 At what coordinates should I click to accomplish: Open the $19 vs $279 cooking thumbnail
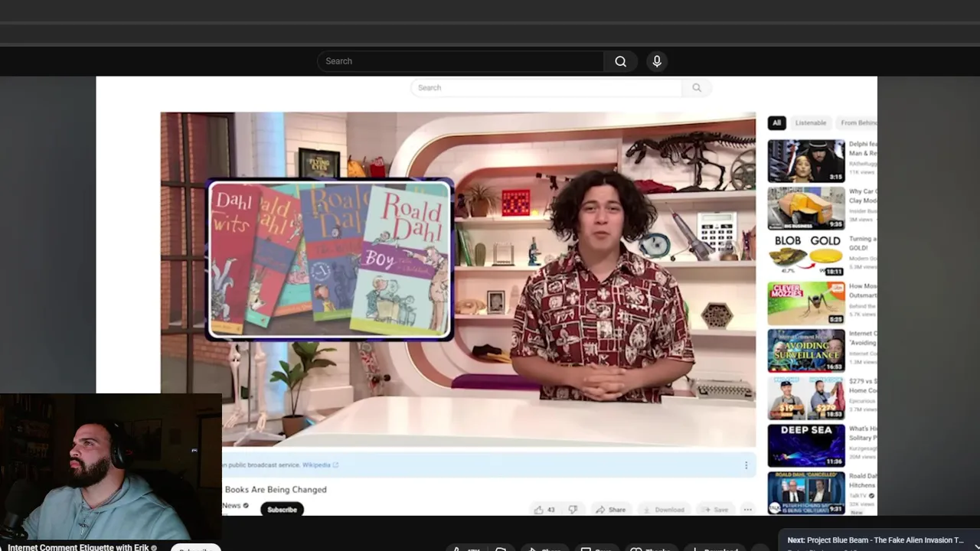[806, 398]
